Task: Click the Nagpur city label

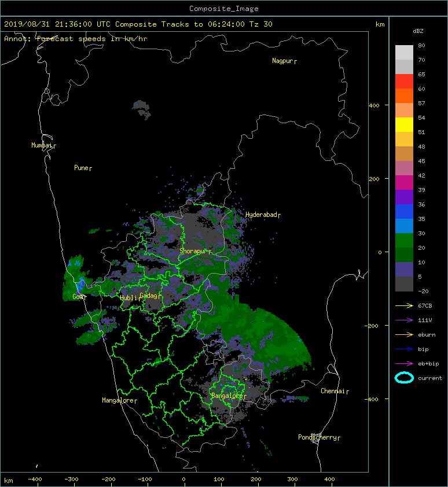Action: tap(282, 61)
